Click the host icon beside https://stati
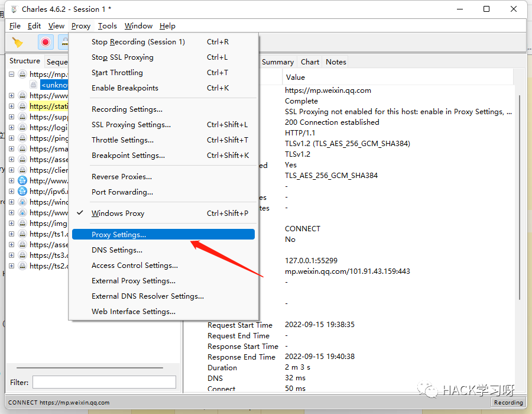532x414 pixels. click(22, 106)
